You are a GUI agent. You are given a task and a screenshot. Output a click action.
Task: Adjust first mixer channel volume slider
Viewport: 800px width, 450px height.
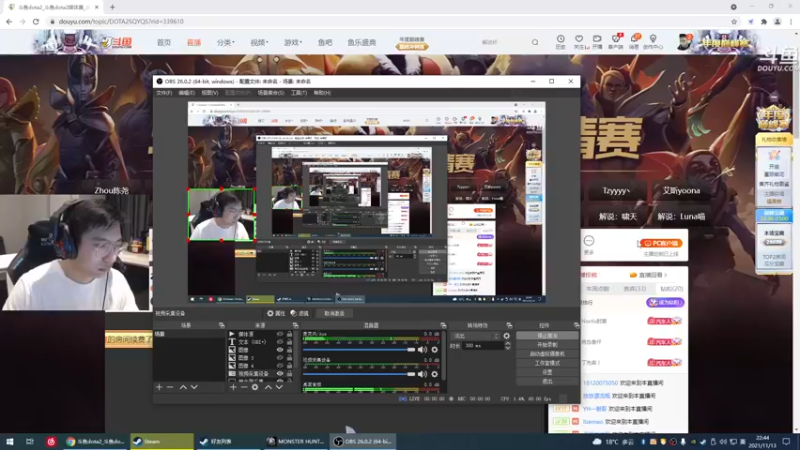pos(359,349)
